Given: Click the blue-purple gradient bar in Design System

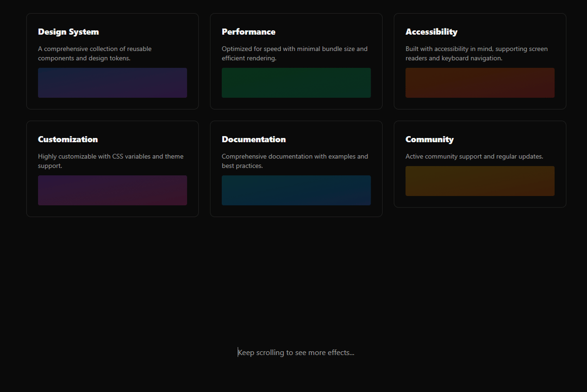Looking at the screenshot, I should pos(113,83).
